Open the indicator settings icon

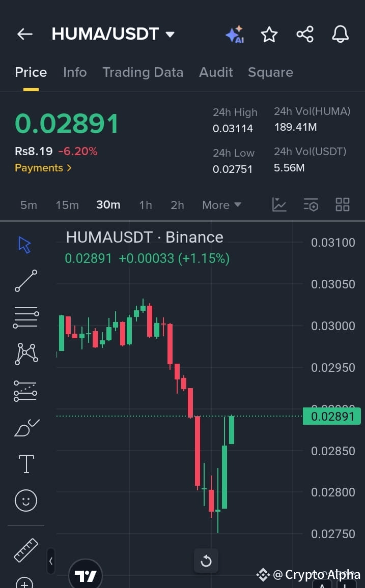click(x=311, y=205)
